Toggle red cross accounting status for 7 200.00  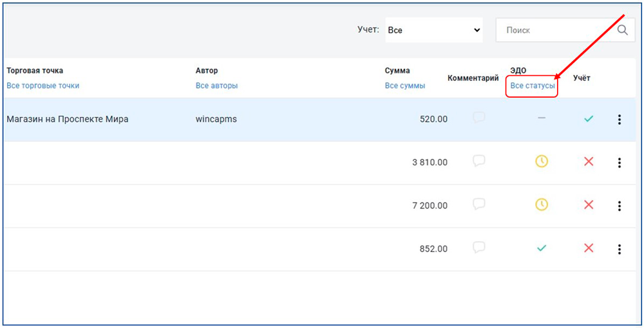(x=588, y=205)
